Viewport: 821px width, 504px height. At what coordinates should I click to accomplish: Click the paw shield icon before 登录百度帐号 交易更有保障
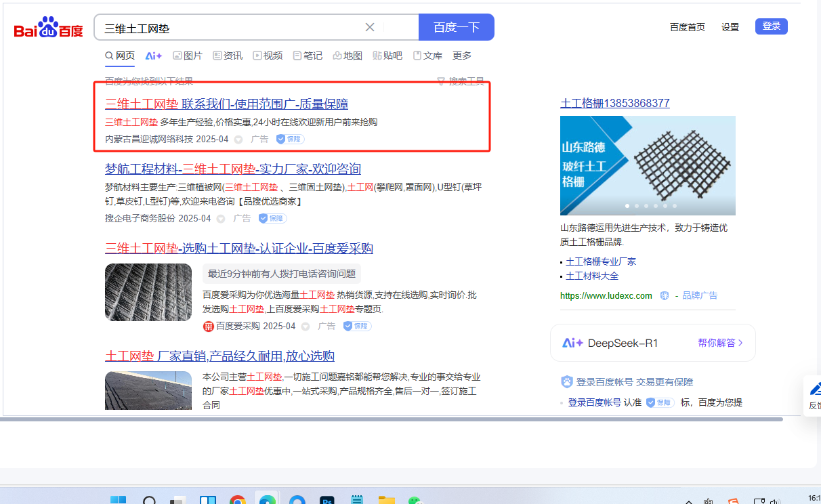[567, 382]
